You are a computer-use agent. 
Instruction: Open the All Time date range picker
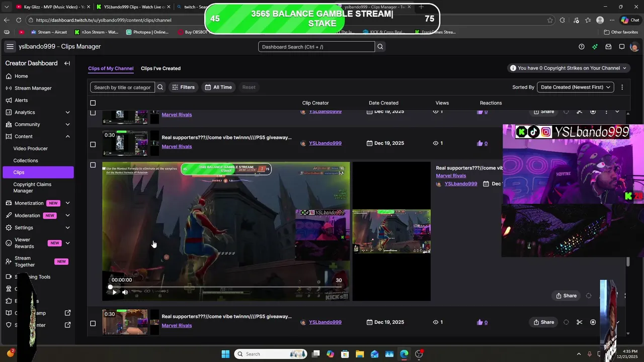(218, 87)
